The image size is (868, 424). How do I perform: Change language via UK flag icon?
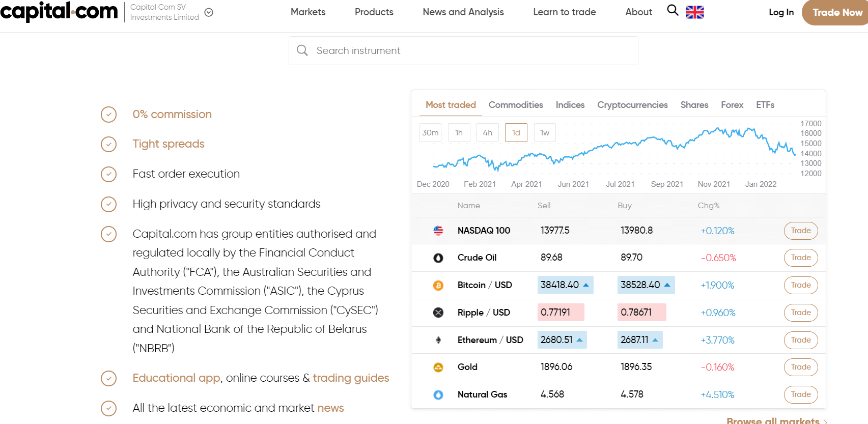point(695,12)
